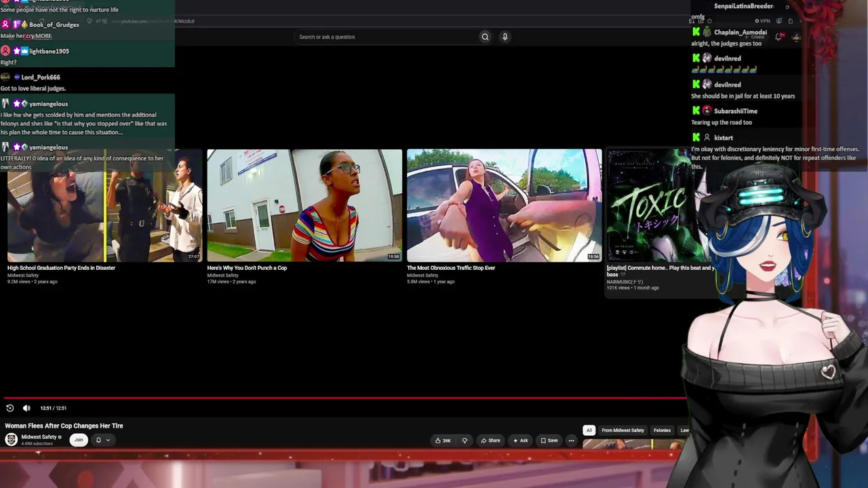
Task: Open the Midwest Safety channel avatar
Action: click(x=11, y=440)
